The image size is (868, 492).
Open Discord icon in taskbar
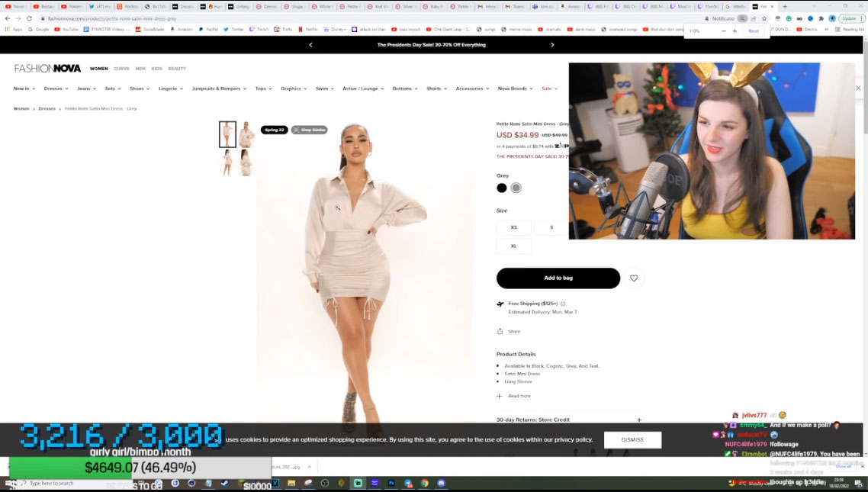(x=441, y=483)
